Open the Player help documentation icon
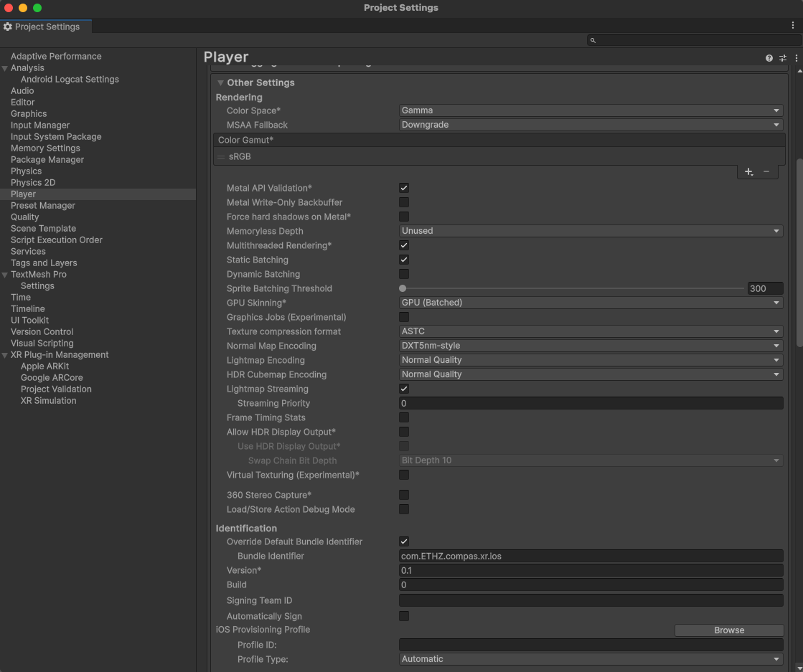 click(769, 58)
